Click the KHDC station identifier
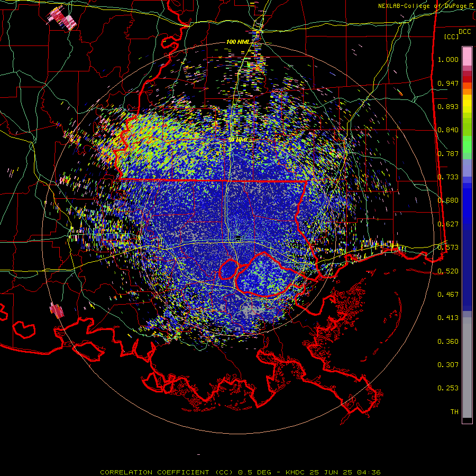Viewport: 476px width, 476px height. [x=296, y=472]
